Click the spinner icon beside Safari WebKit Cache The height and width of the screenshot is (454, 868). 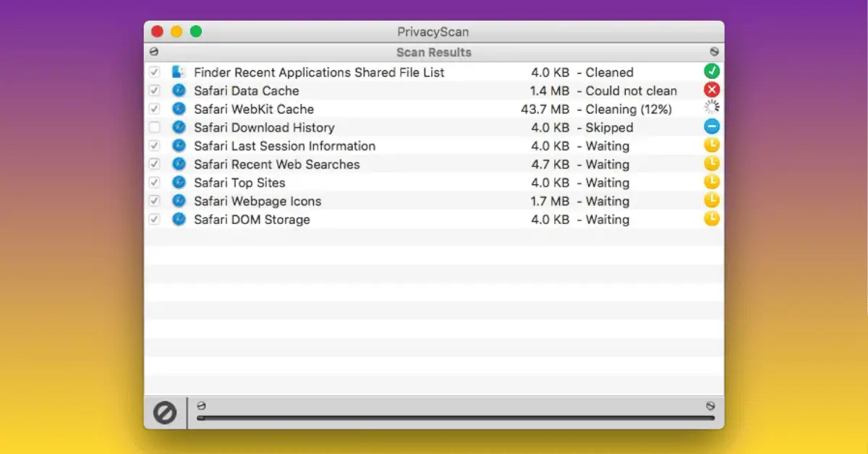pos(711,108)
